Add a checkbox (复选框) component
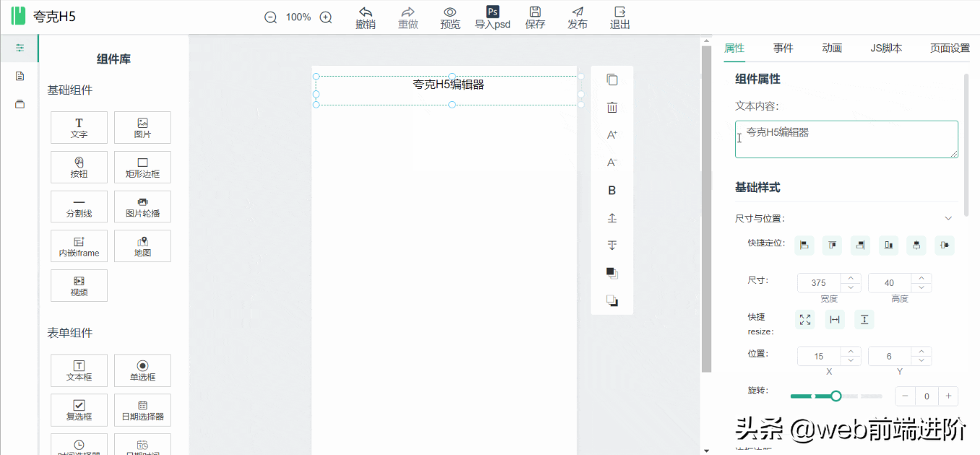Image resolution: width=980 pixels, height=455 pixels. click(79, 409)
